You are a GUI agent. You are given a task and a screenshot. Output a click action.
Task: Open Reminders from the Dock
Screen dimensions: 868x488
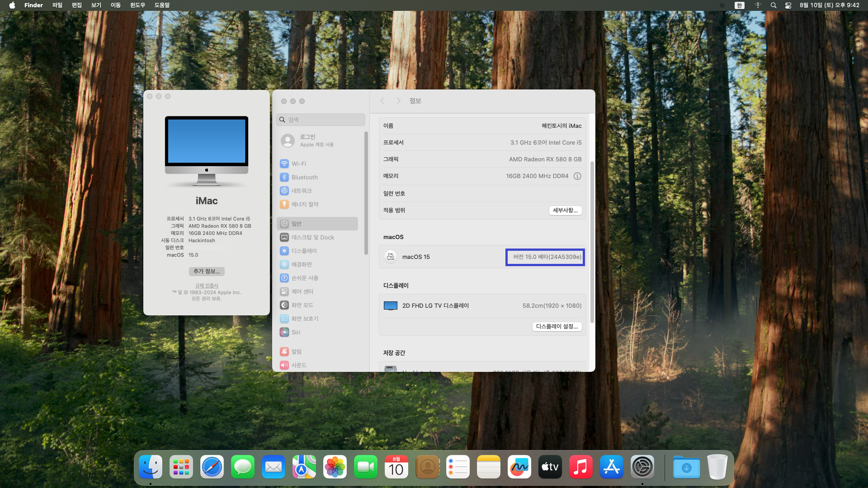(x=458, y=467)
